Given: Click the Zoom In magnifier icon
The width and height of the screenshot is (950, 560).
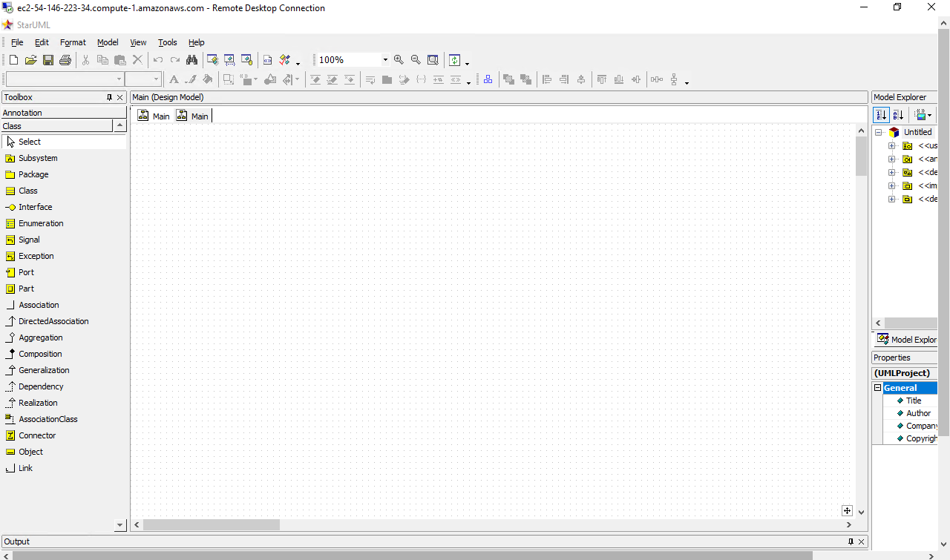Looking at the screenshot, I should click(399, 60).
